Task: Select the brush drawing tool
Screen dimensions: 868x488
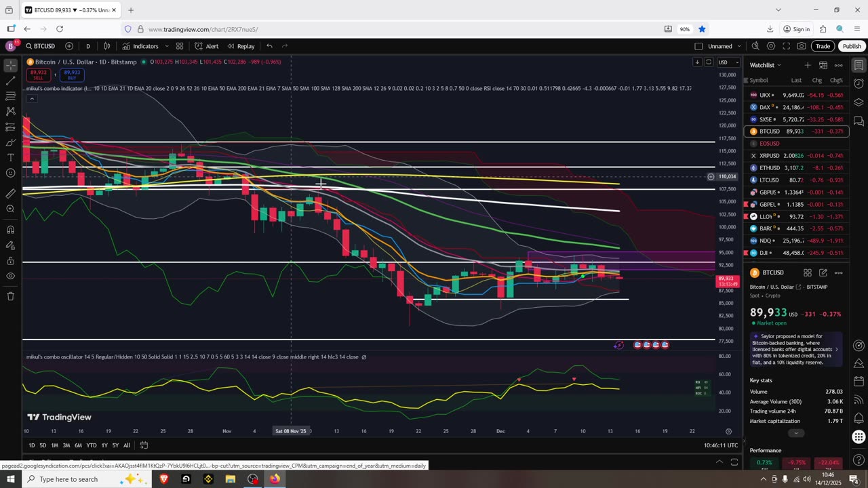Action: (x=10, y=142)
